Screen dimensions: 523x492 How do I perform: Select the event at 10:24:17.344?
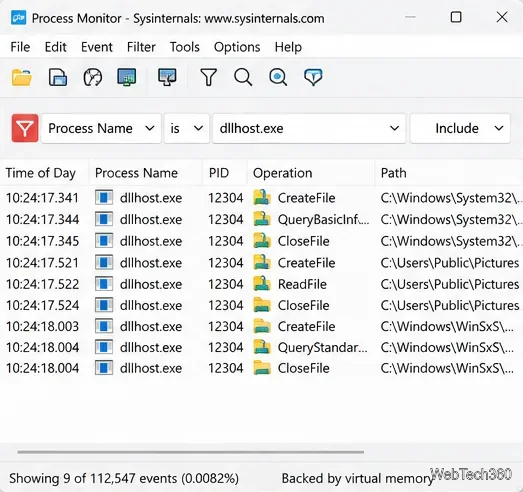click(262, 219)
